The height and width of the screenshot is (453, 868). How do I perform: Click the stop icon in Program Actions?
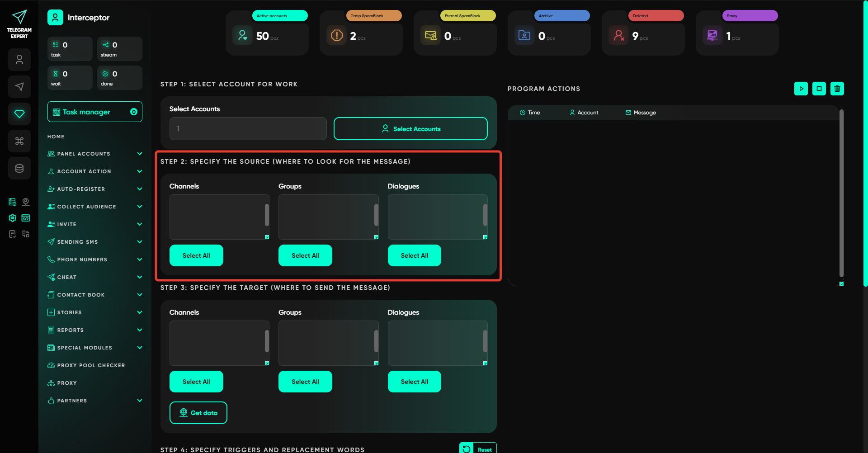point(819,89)
